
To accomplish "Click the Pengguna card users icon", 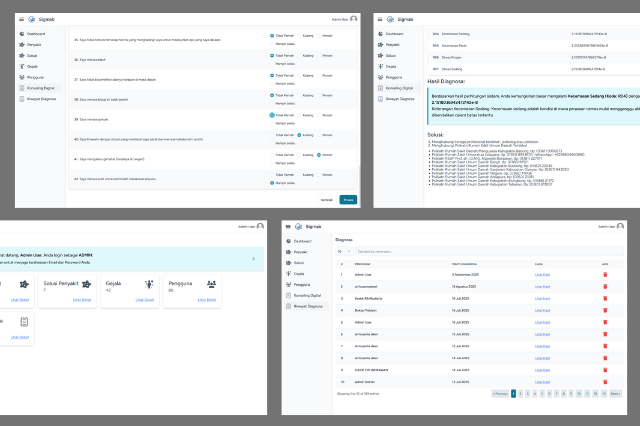I will (211, 284).
